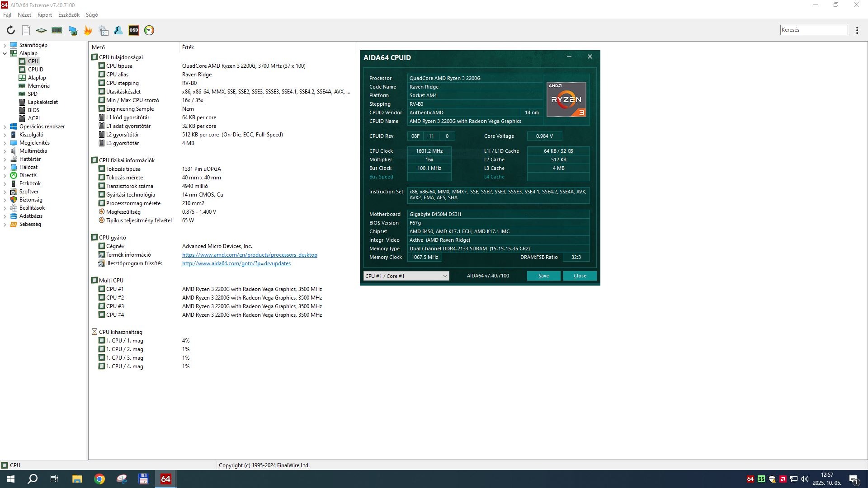Expand the Operációs rendszer node

5,127
